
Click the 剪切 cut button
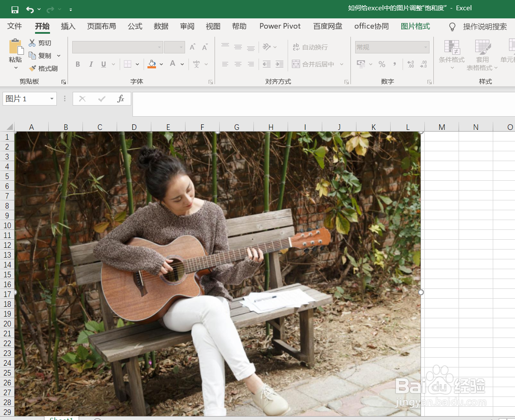[x=40, y=43]
